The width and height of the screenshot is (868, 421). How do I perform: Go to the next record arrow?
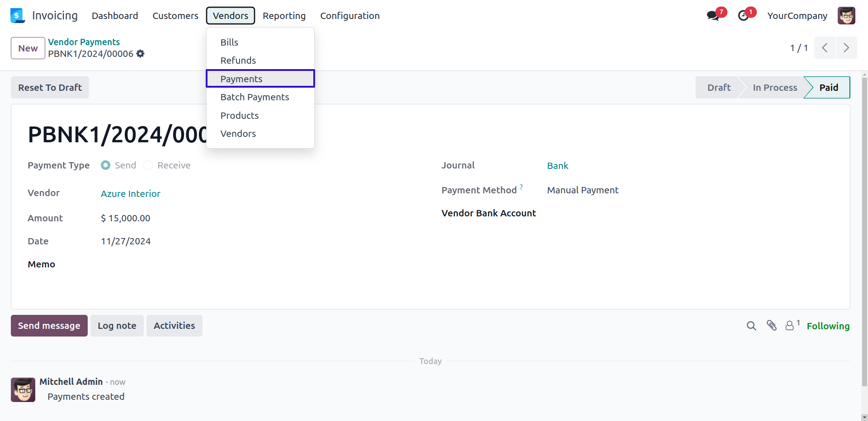point(846,48)
